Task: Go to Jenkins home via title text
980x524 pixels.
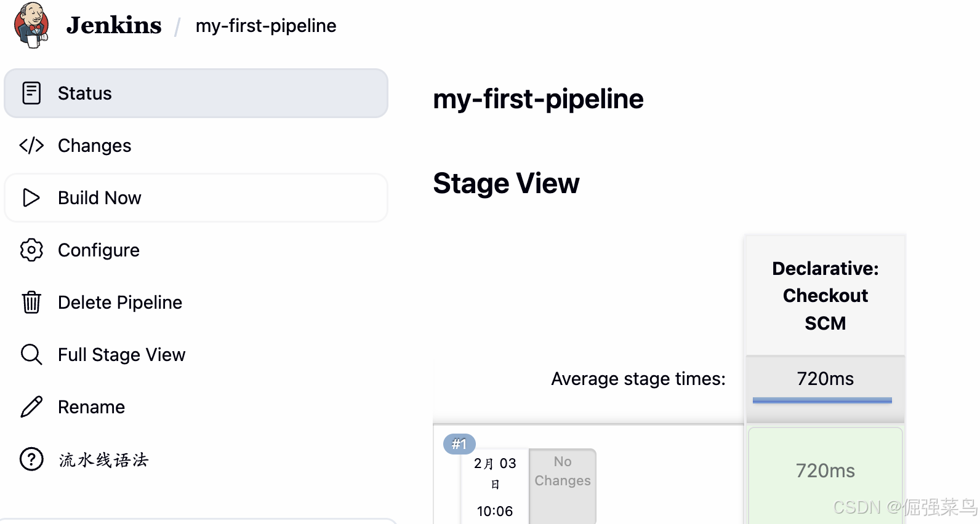Action: click(x=114, y=25)
